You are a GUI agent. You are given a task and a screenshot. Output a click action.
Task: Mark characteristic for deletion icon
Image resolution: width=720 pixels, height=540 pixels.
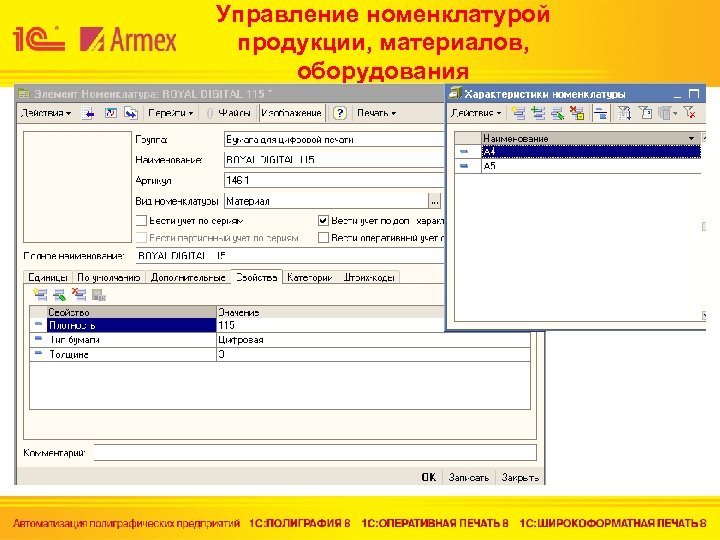(x=577, y=113)
